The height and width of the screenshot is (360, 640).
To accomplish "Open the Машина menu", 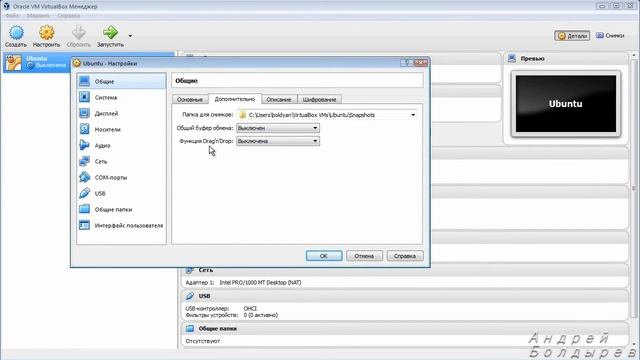I will click(38, 16).
